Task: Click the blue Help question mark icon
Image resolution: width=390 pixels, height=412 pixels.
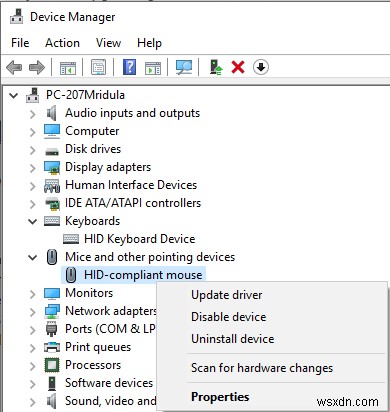Action: pos(129,67)
